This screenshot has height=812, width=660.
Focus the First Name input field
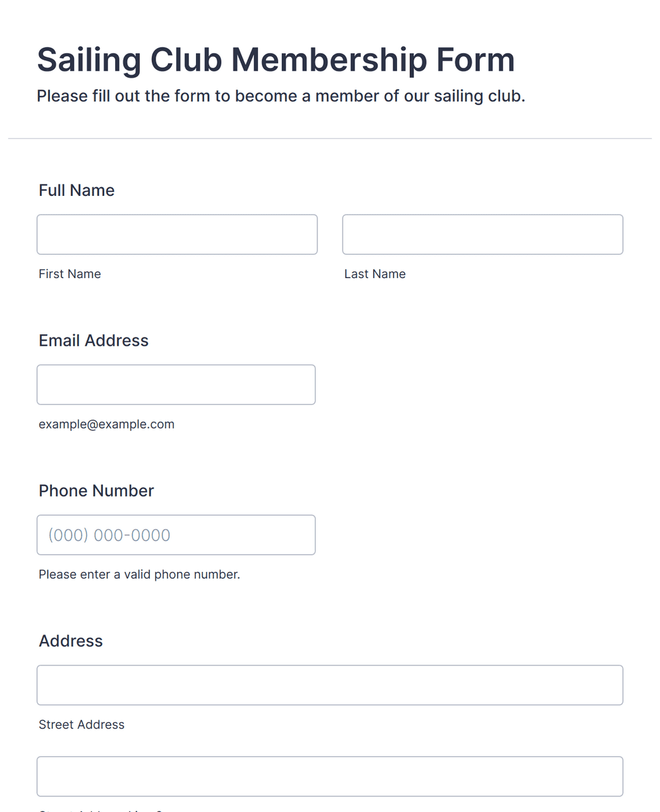coord(177,234)
